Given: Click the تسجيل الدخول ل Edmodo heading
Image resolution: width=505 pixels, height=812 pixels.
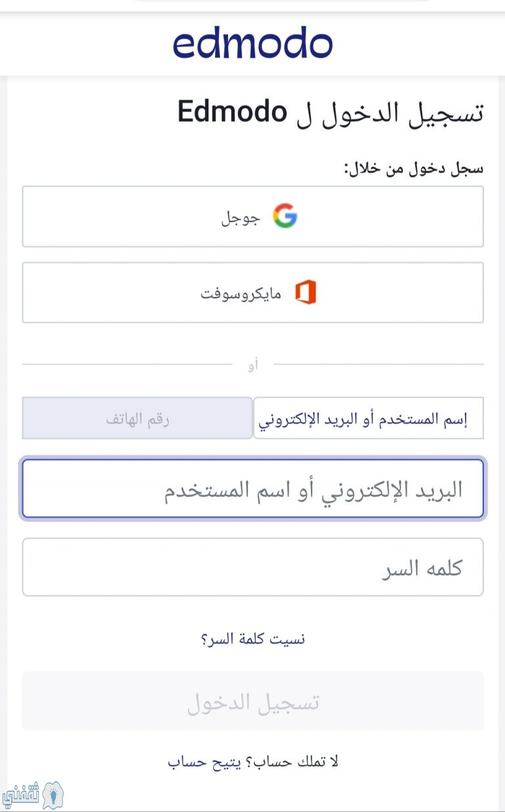Looking at the screenshot, I should click(x=331, y=113).
